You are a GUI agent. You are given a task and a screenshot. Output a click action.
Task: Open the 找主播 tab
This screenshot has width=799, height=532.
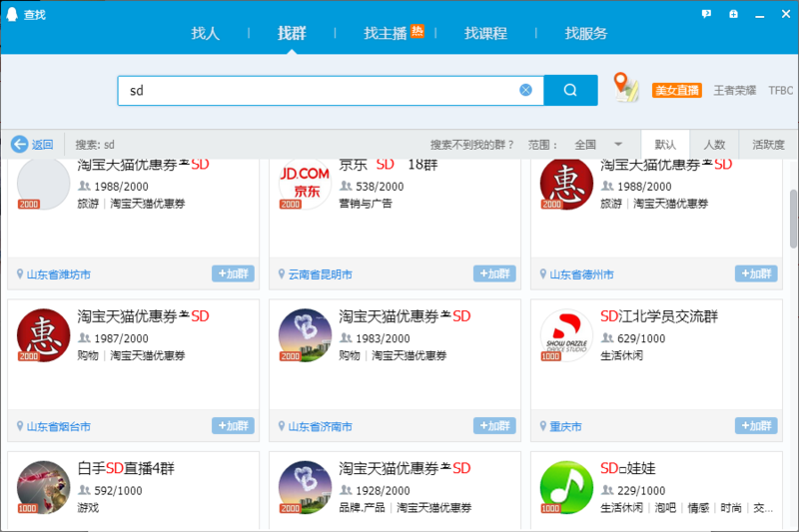[x=386, y=34]
